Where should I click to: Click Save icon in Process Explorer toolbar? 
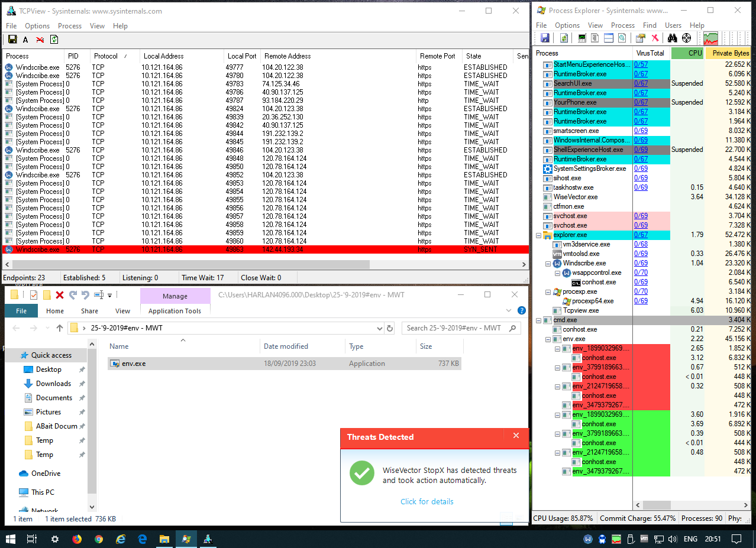(545, 38)
